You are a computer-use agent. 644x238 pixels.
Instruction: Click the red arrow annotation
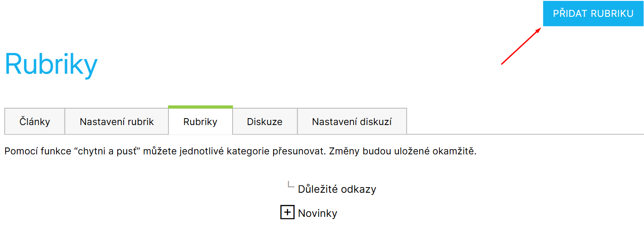(521, 47)
